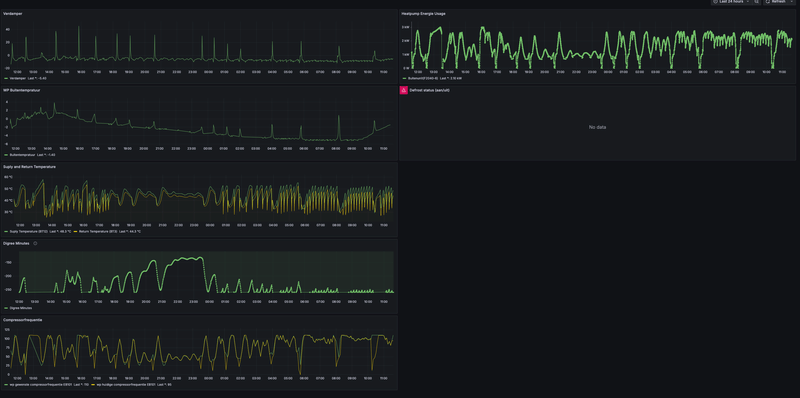Toggle the Buitentempratuur legend series

(x=22, y=155)
